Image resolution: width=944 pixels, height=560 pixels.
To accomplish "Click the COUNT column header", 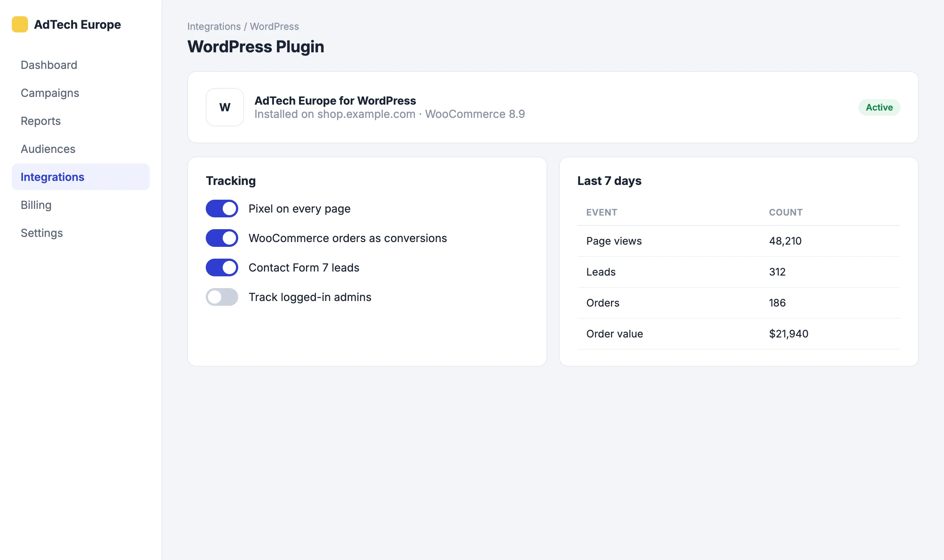I will click(786, 213).
